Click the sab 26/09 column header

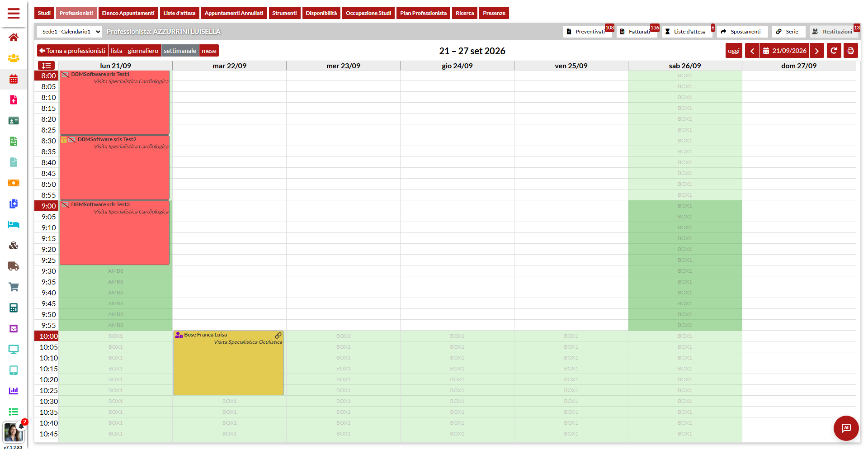pos(685,66)
